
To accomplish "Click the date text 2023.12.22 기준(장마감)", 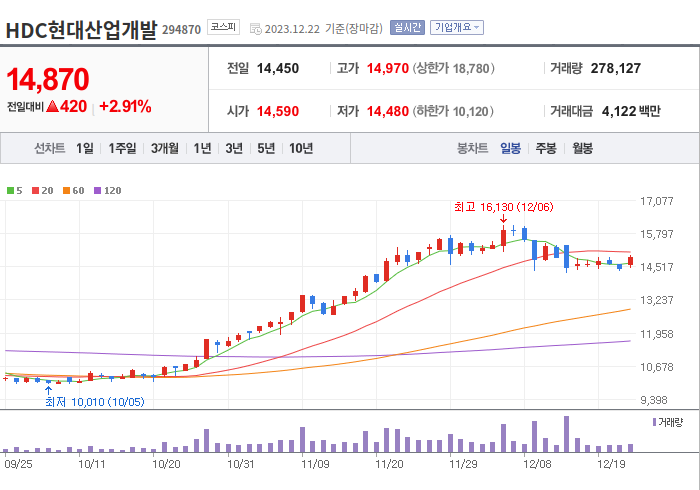I will pyautogui.click(x=324, y=29).
